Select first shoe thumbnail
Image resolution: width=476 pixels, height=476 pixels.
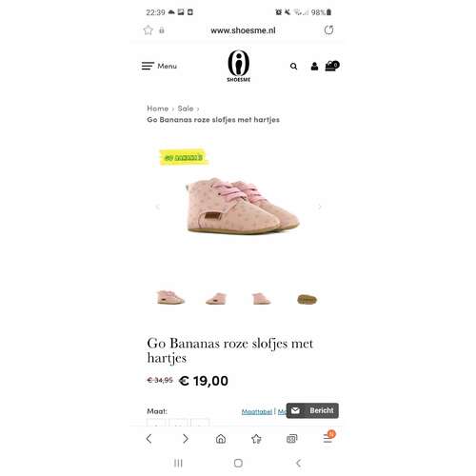pos(170,298)
